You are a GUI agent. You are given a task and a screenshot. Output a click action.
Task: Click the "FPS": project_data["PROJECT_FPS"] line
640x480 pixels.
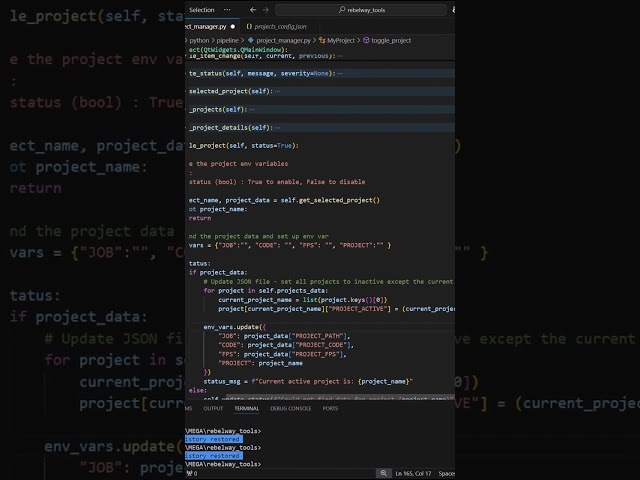[x=282, y=354]
